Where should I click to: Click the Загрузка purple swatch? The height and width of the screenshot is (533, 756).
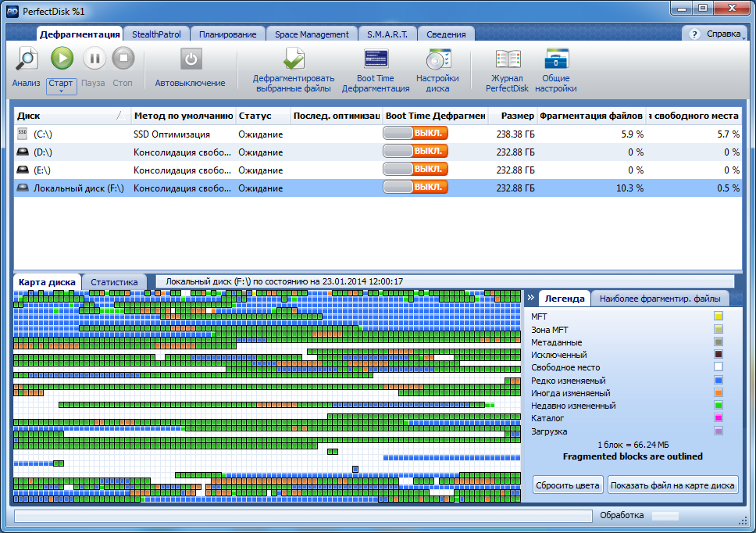coord(719,431)
